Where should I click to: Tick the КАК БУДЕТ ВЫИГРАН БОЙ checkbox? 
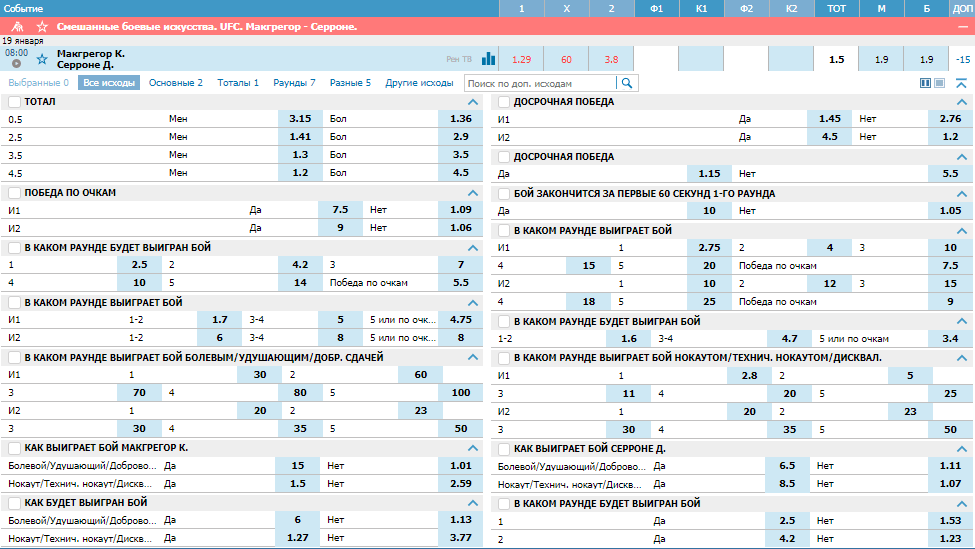pos(15,502)
